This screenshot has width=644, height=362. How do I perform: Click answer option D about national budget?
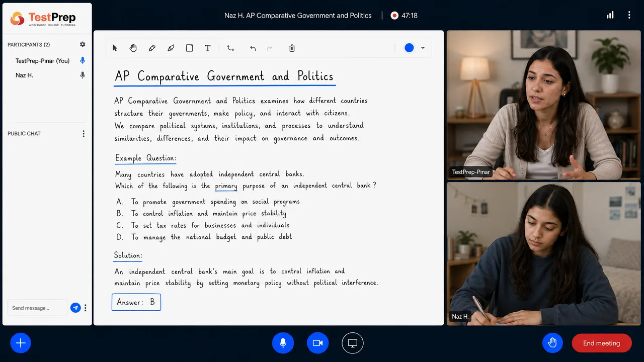click(204, 237)
